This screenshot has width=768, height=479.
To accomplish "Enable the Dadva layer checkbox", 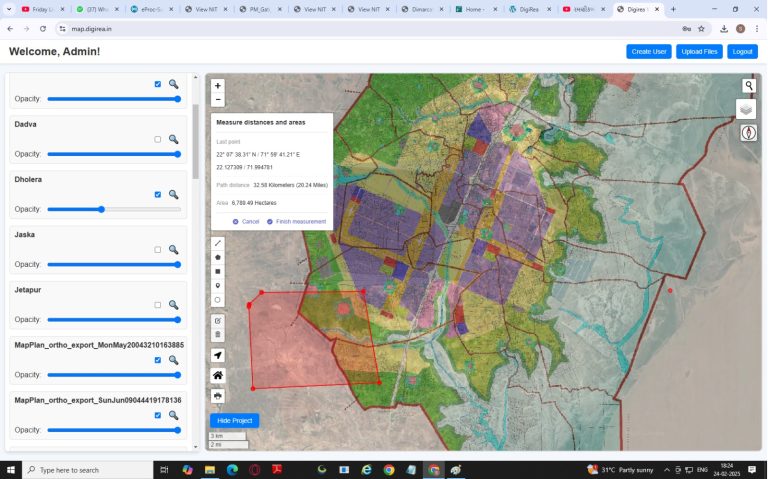I will [158, 139].
